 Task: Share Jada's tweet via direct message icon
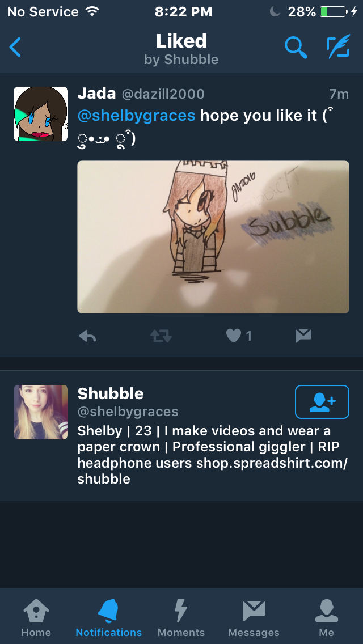(x=303, y=336)
